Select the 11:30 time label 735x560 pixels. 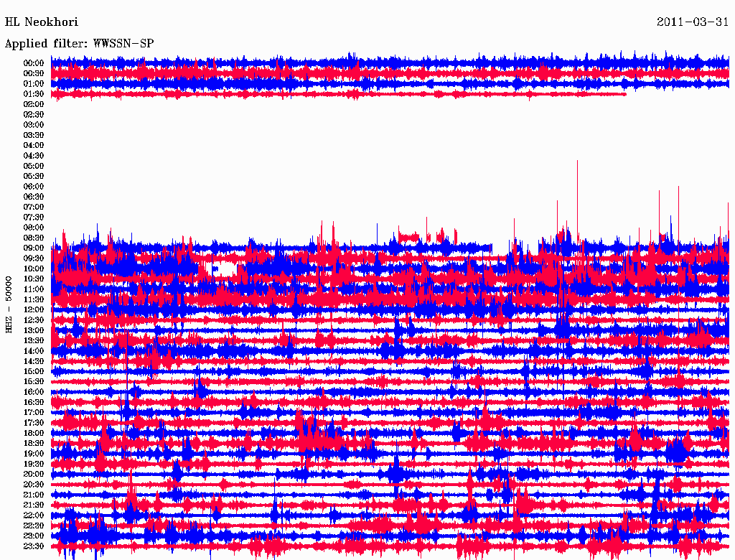coord(33,299)
